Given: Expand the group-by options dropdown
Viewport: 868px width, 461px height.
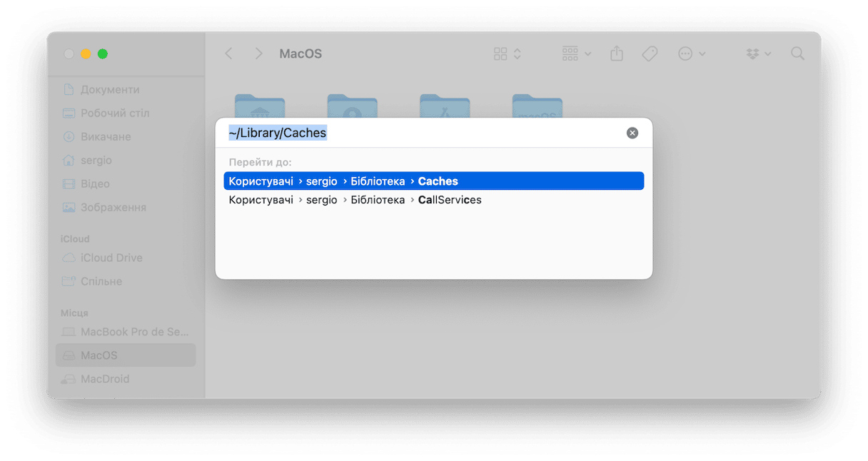Looking at the screenshot, I should pyautogui.click(x=577, y=54).
